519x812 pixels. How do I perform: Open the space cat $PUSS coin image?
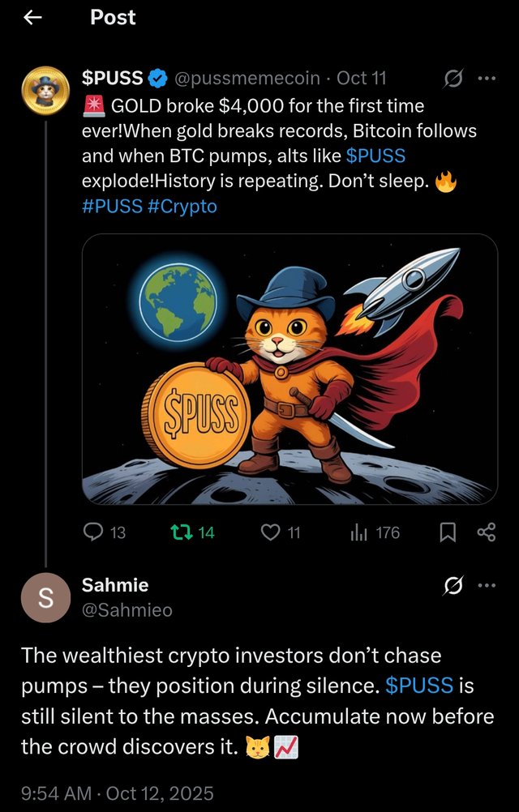[290, 369]
